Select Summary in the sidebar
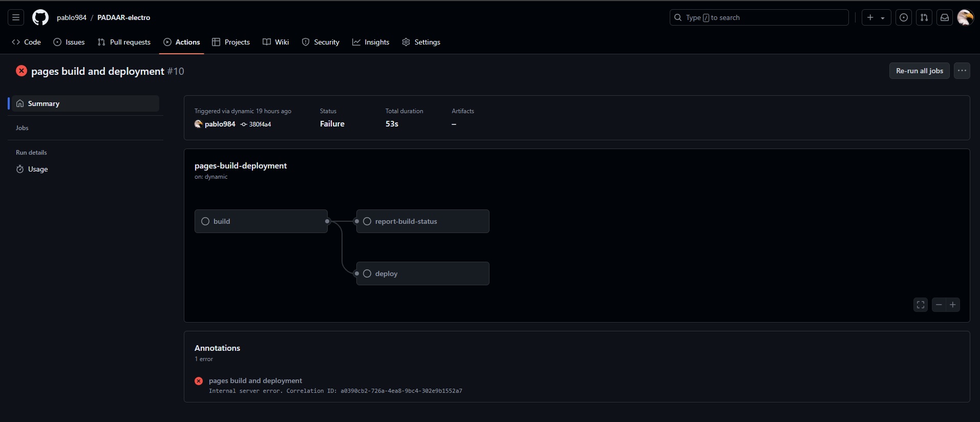 [x=84, y=103]
